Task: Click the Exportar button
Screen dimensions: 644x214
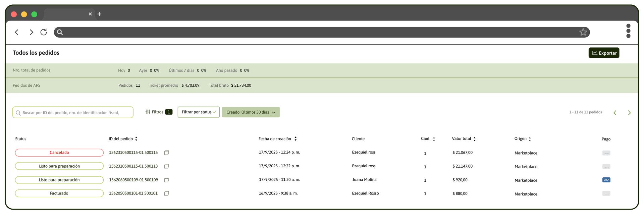Action: (604, 53)
